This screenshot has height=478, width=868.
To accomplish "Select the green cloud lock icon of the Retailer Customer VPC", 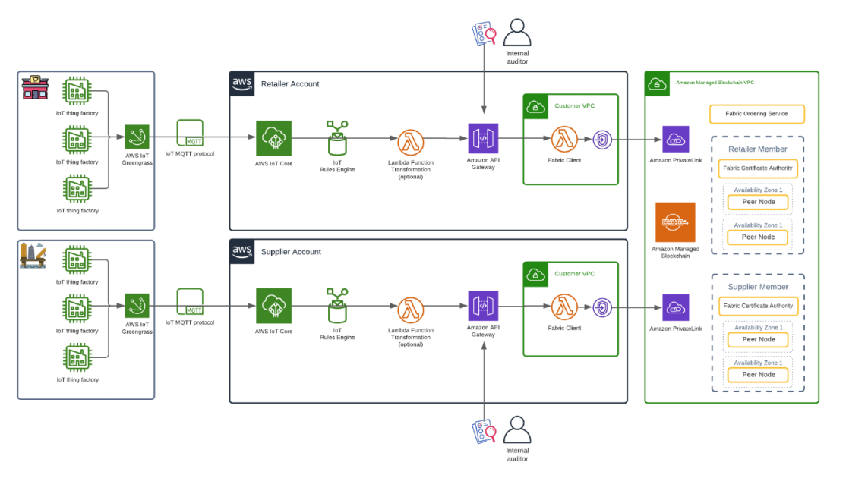I will click(536, 107).
